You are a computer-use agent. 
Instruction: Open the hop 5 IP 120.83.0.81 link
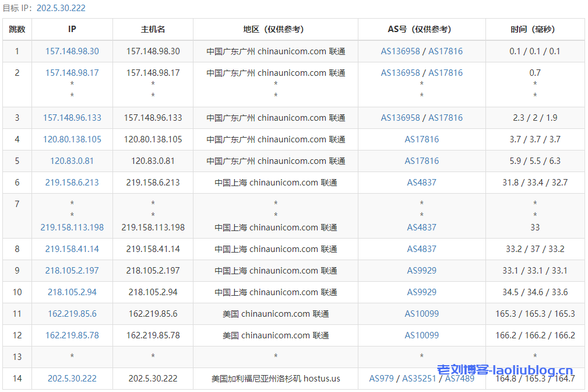[72, 160]
